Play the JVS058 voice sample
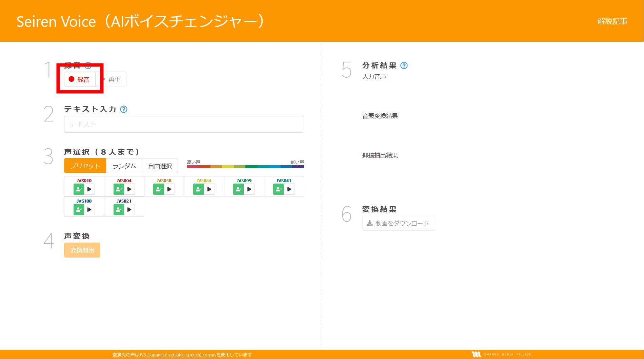The width and height of the screenshot is (644, 359). click(169, 189)
